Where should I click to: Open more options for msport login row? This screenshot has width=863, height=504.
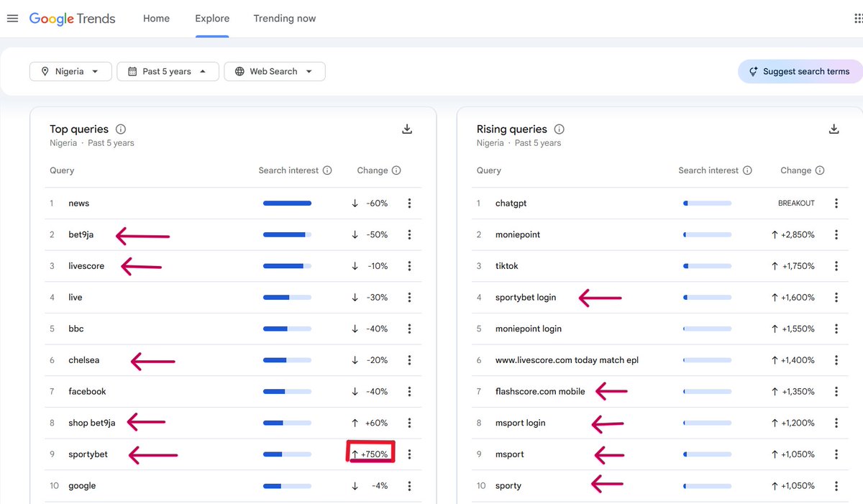click(836, 423)
